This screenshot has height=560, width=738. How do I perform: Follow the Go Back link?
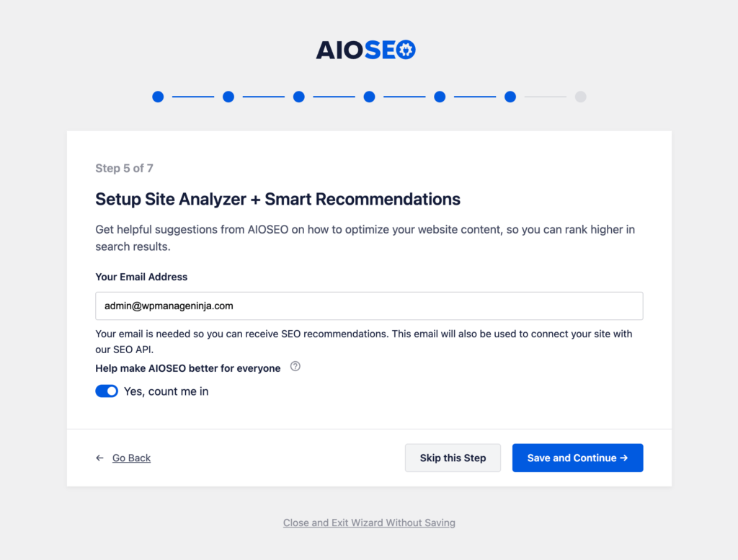click(131, 458)
